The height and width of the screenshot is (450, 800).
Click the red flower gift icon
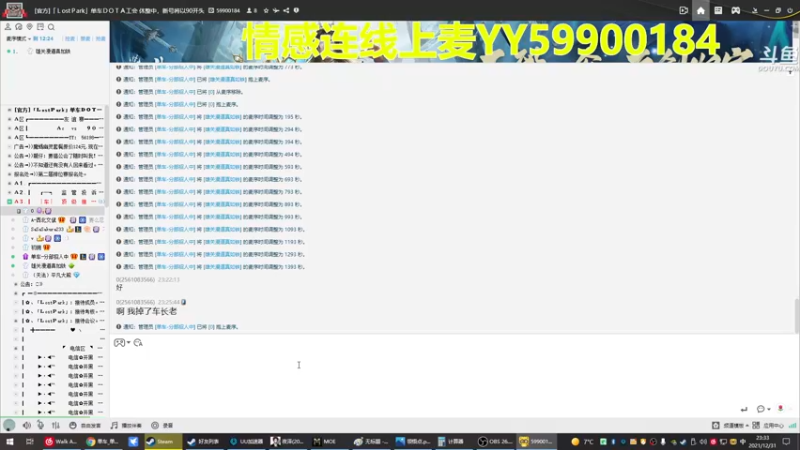click(780, 408)
